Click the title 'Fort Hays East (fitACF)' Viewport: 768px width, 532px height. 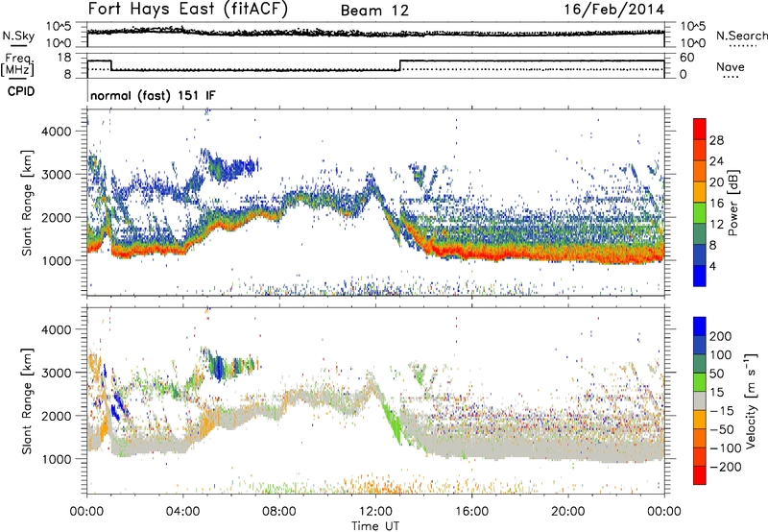pos(188,9)
